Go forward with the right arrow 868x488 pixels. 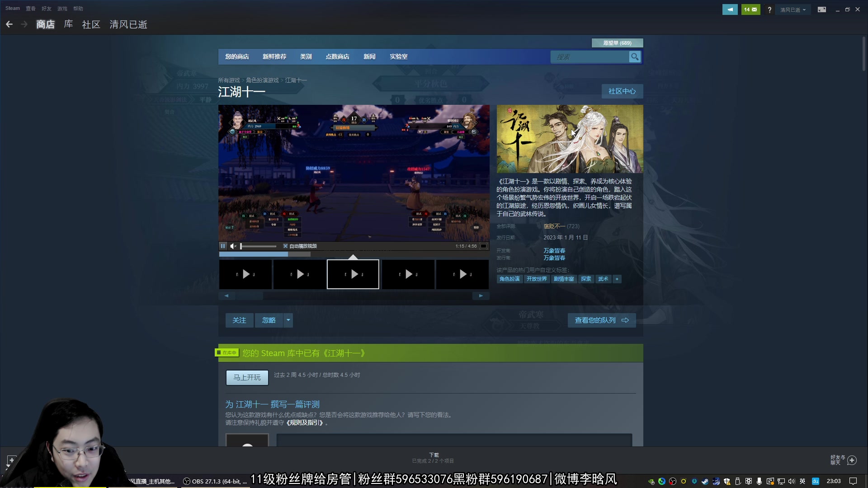[x=24, y=24]
